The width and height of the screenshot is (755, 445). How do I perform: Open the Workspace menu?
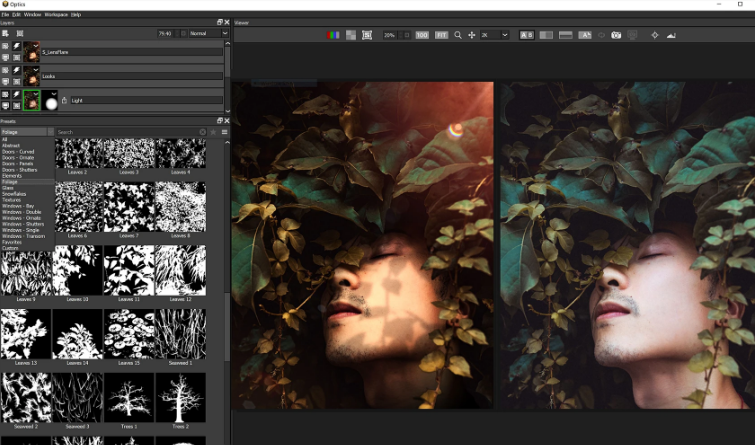(56, 14)
